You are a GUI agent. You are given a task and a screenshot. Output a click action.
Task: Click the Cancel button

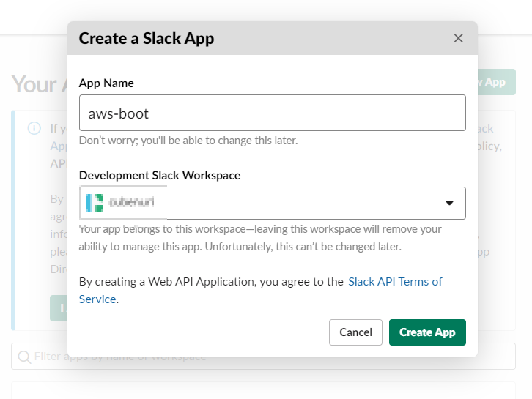coord(355,332)
